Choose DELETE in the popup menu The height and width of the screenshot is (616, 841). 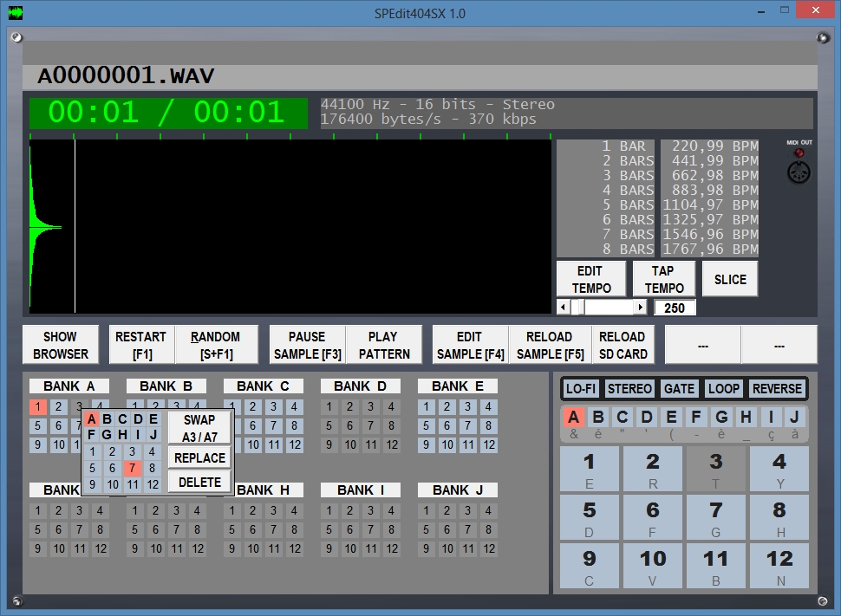tap(199, 483)
